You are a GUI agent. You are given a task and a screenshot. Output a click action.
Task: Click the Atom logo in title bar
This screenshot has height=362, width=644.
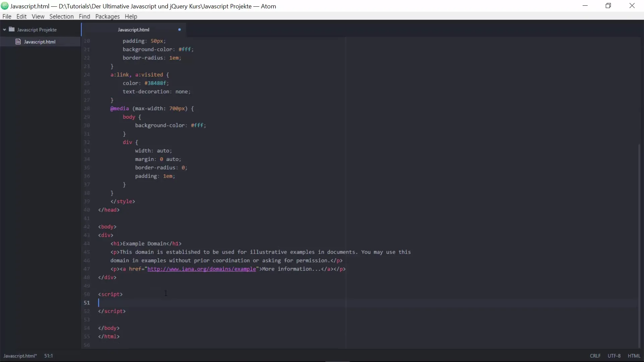tap(5, 6)
